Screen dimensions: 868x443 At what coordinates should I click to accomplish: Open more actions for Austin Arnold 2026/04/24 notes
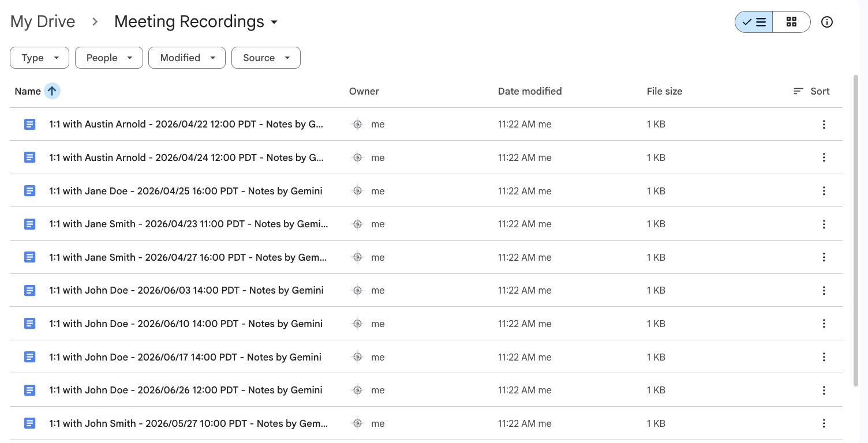(x=824, y=157)
